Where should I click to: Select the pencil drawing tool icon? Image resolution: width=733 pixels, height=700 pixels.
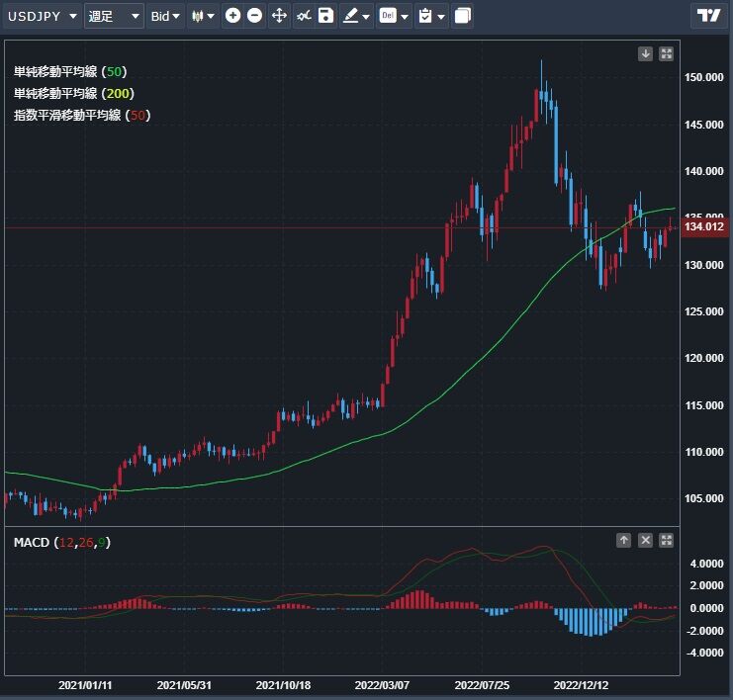tap(350, 16)
